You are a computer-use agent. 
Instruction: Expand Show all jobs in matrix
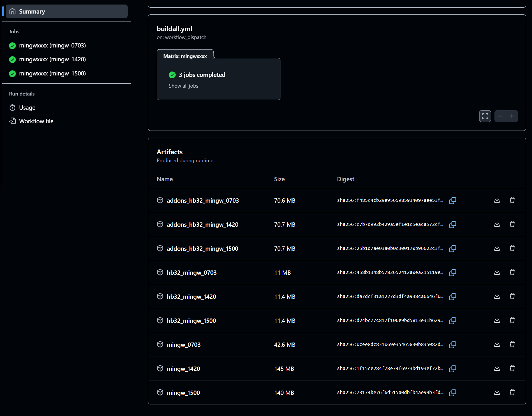184,86
